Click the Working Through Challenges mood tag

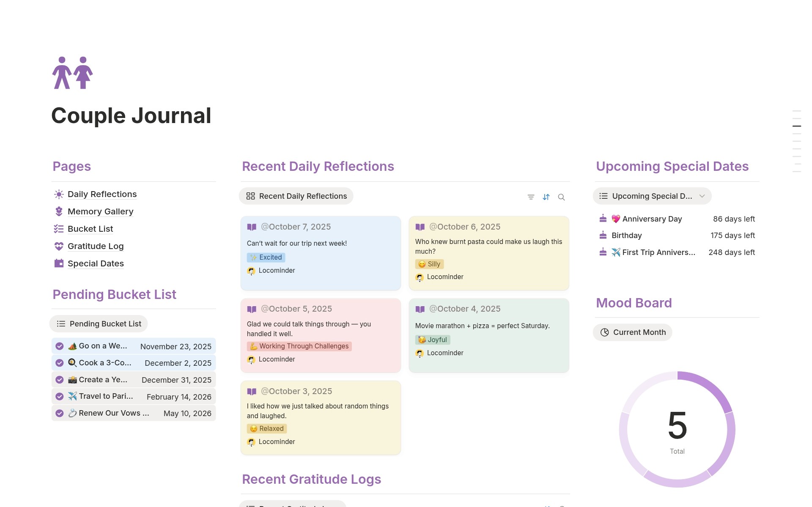coord(299,346)
